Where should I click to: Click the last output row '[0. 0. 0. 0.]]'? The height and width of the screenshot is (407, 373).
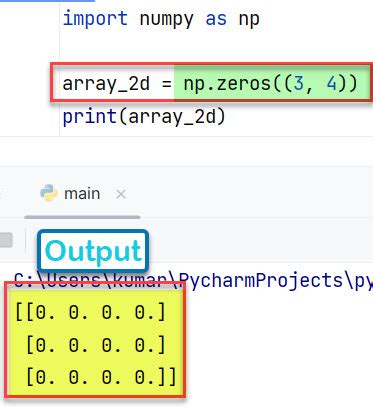click(x=101, y=377)
